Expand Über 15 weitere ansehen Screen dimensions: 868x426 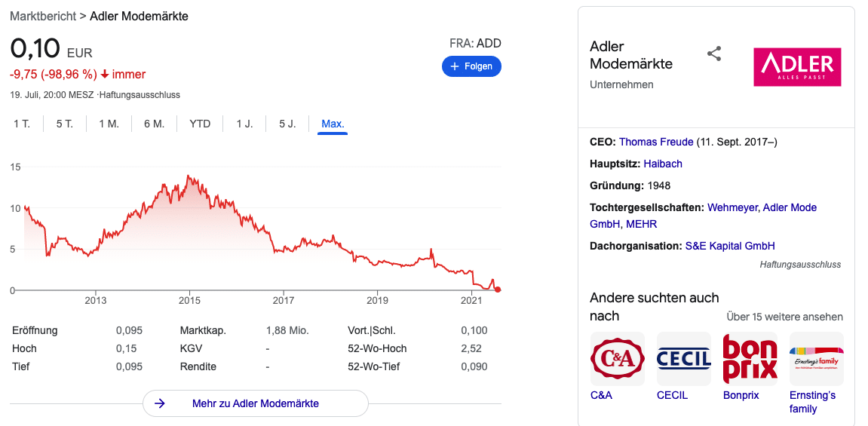click(x=784, y=317)
